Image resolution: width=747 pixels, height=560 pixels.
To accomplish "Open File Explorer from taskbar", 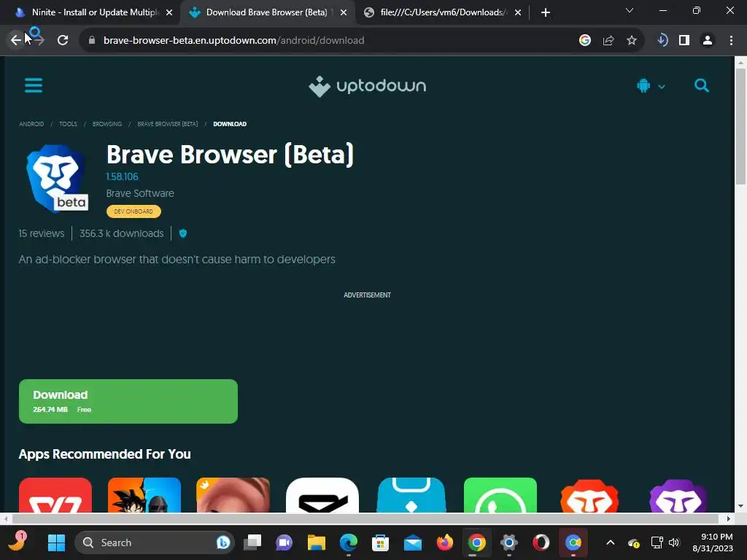I will coord(317,542).
